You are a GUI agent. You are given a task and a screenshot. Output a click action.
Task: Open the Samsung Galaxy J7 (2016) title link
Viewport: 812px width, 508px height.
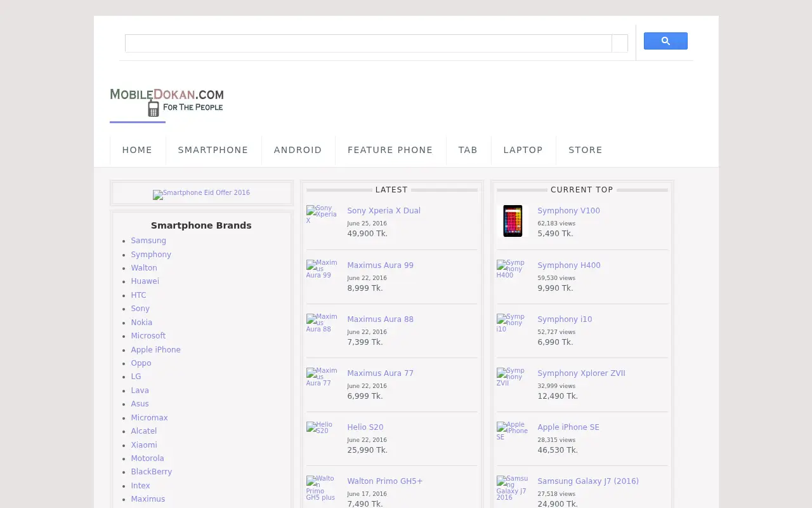point(588,481)
